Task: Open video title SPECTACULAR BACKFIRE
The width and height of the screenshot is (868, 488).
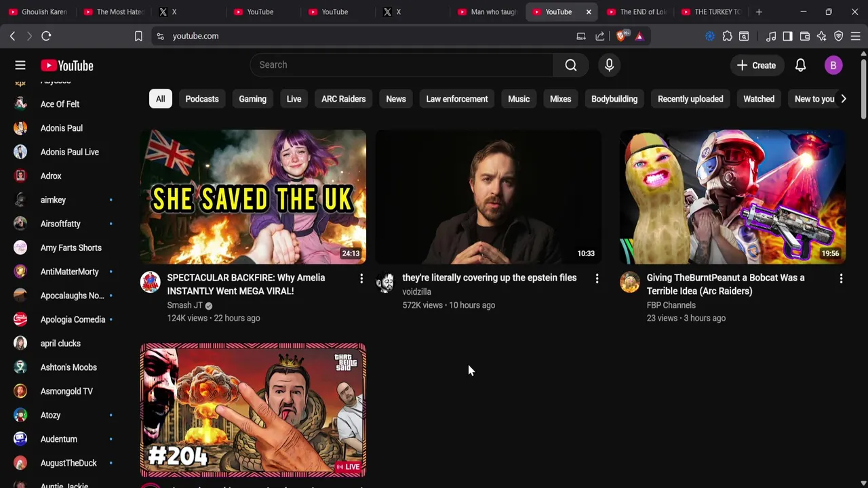Action: [x=246, y=284]
